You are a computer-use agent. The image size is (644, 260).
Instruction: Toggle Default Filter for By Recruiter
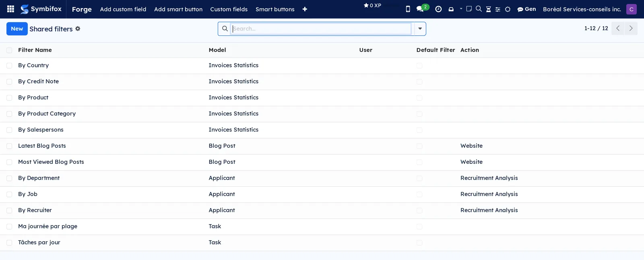pos(419,210)
